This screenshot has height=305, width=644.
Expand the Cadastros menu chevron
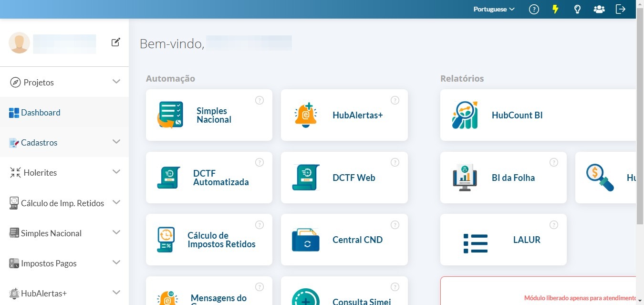tap(116, 142)
